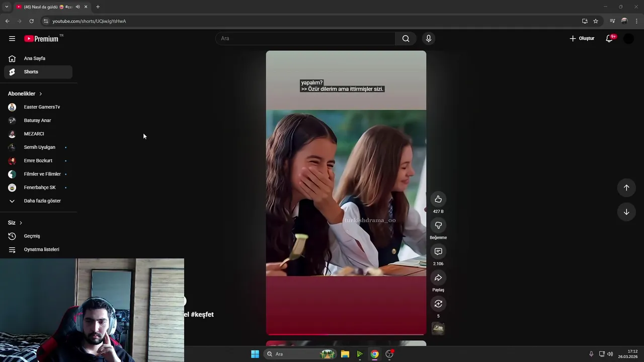Seek using the Short's red progress bar
The height and width of the screenshot is (362, 644).
[x=346, y=334]
